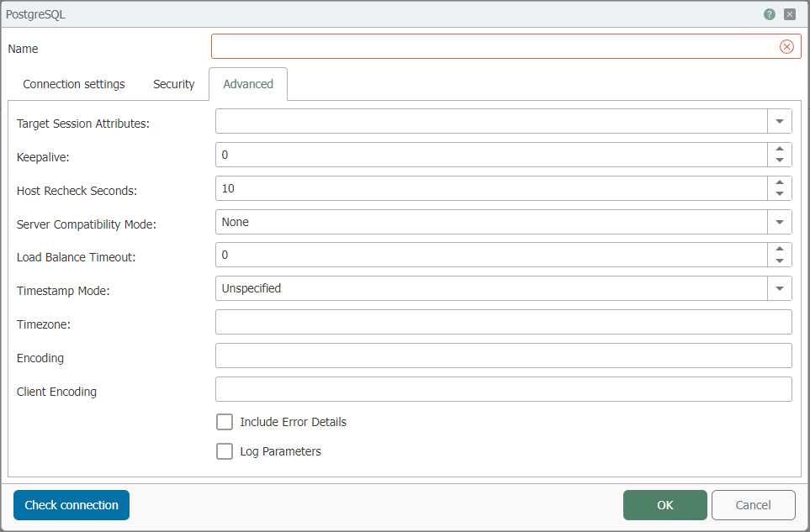Click the Check connection button
The width and height of the screenshot is (810, 532).
click(71, 505)
